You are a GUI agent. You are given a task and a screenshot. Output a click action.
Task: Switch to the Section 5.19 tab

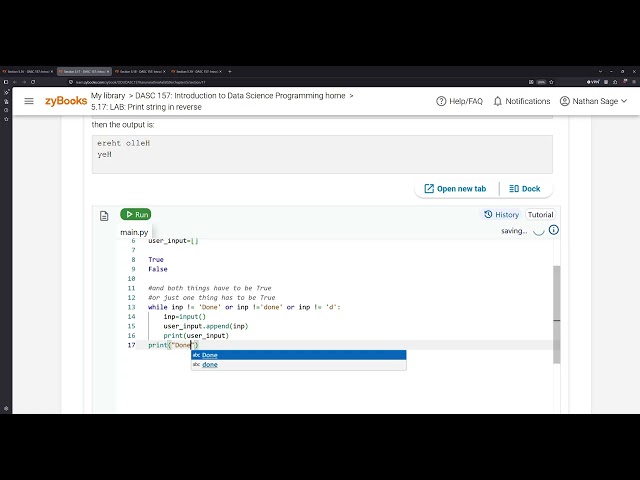(197, 71)
